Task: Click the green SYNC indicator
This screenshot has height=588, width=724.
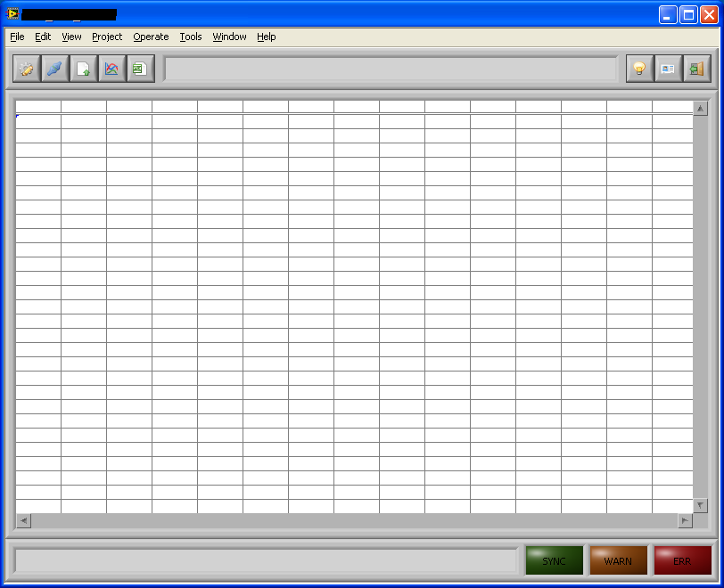Action: click(x=554, y=560)
